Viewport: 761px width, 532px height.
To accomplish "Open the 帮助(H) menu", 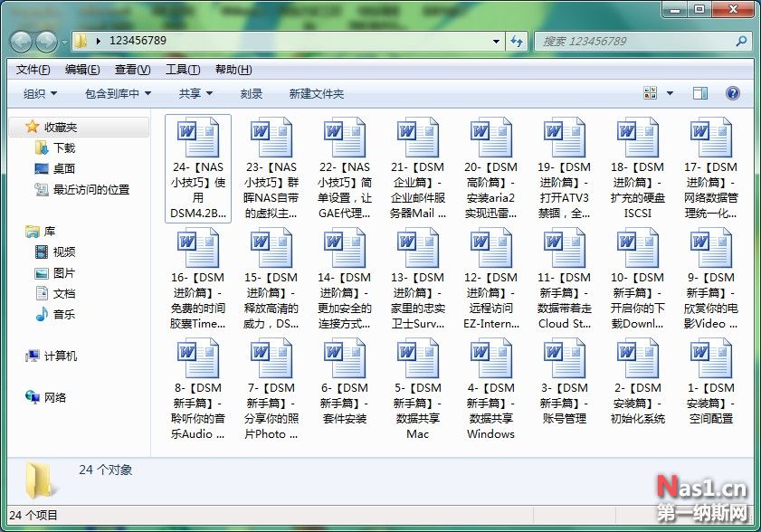I will pos(233,70).
